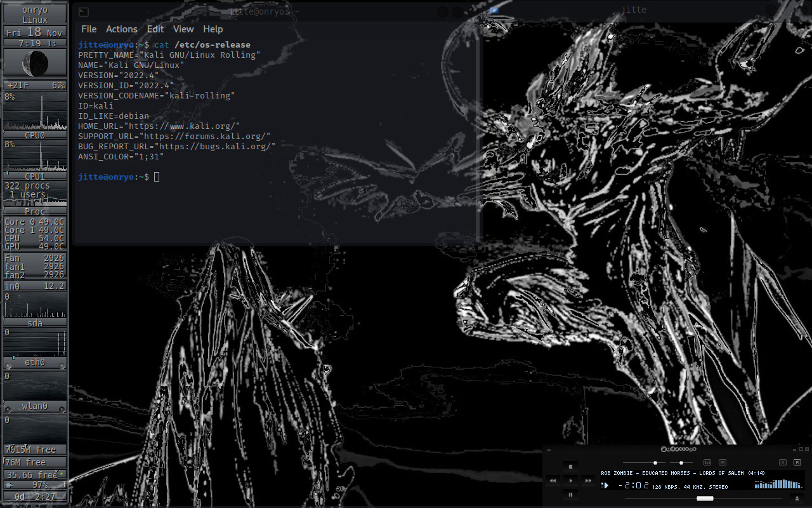
Task: Open the Help menu in terminal
Action: coord(213,29)
